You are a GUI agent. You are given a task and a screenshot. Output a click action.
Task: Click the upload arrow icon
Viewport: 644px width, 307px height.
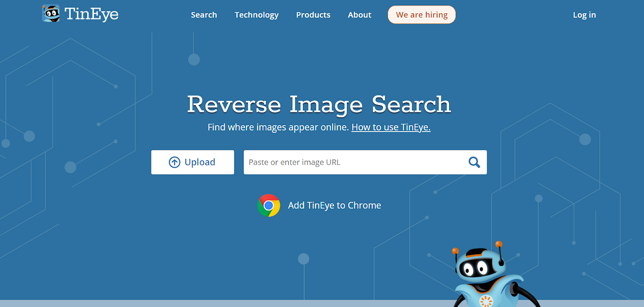(174, 162)
